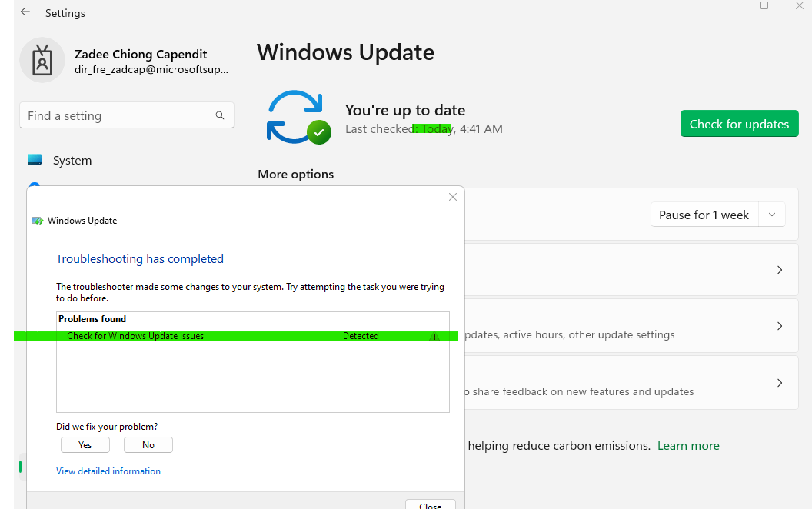812x509 pixels.
Task: Click the warning triangle on Detected row
Action: coord(434,336)
